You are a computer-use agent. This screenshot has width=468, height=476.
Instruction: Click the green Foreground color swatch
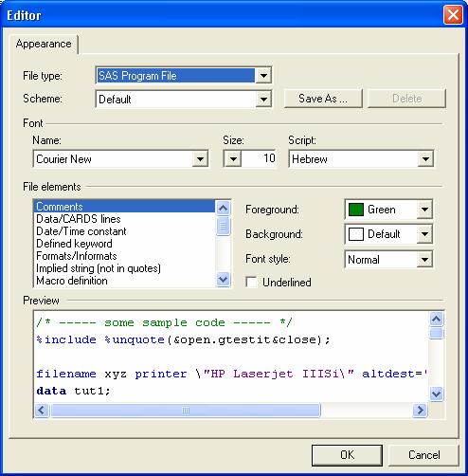356,210
